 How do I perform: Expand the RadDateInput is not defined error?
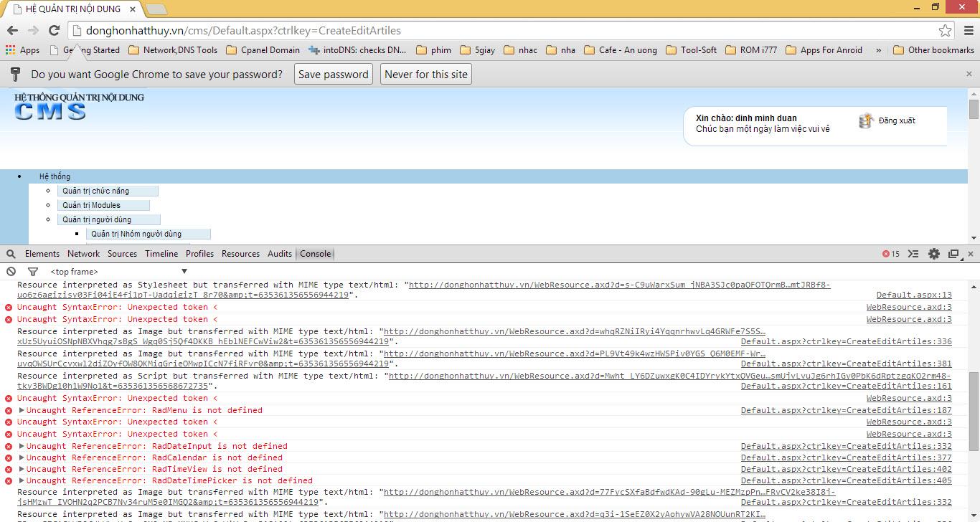[x=22, y=446]
